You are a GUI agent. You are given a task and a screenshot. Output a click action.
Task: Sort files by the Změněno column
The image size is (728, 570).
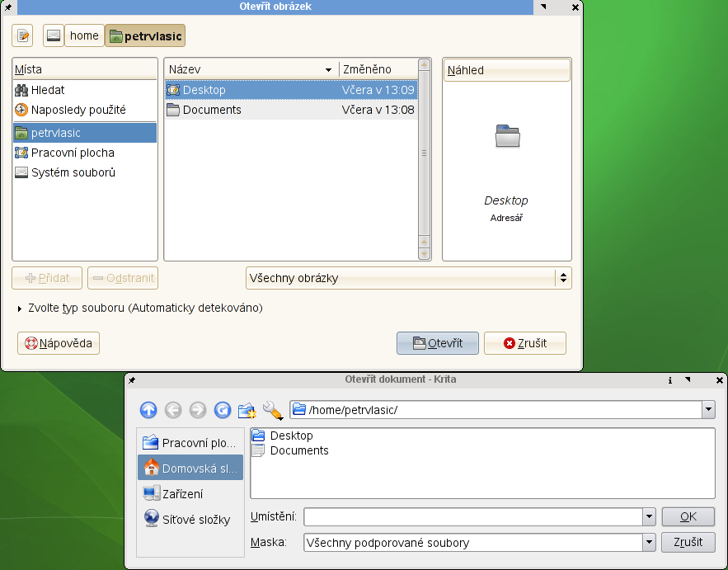click(378, 69)
